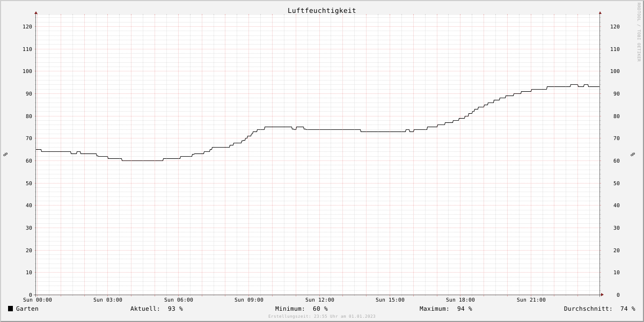Select the Durchschnitt: 74 % value
Image resolution: width=644 pixels, height=322 pixels.
coord(599,309)
